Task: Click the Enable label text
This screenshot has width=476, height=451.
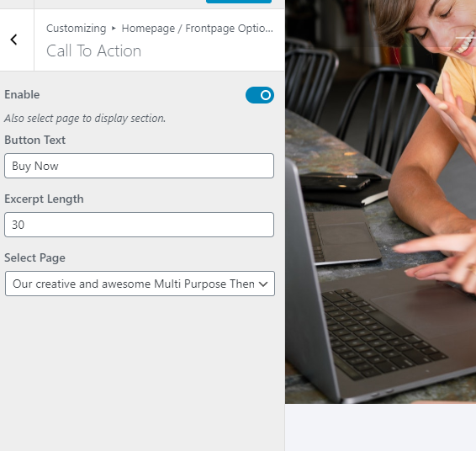Action: 22,95
